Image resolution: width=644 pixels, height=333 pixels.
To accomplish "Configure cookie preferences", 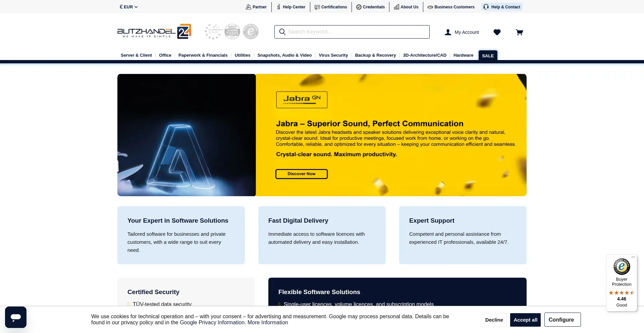I will click(x=562, y=320).
